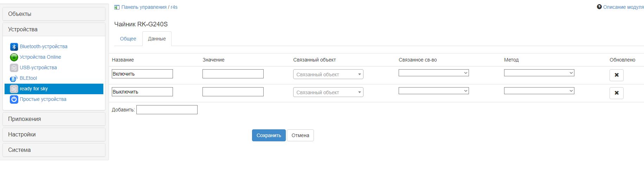Expand the Приложения sidebar section
Viewport: 644px width, 174px height.
click(54, 119)
